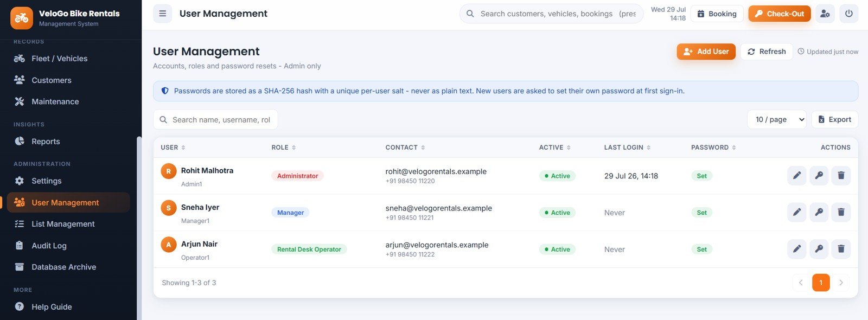Click the clock icon beside Updated just now
This screenshot has height=320, width=868.
pos(801,52)
